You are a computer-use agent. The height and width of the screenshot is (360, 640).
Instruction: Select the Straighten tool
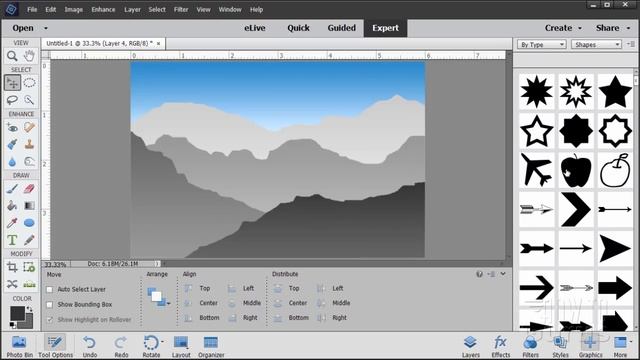coord(29,284)
